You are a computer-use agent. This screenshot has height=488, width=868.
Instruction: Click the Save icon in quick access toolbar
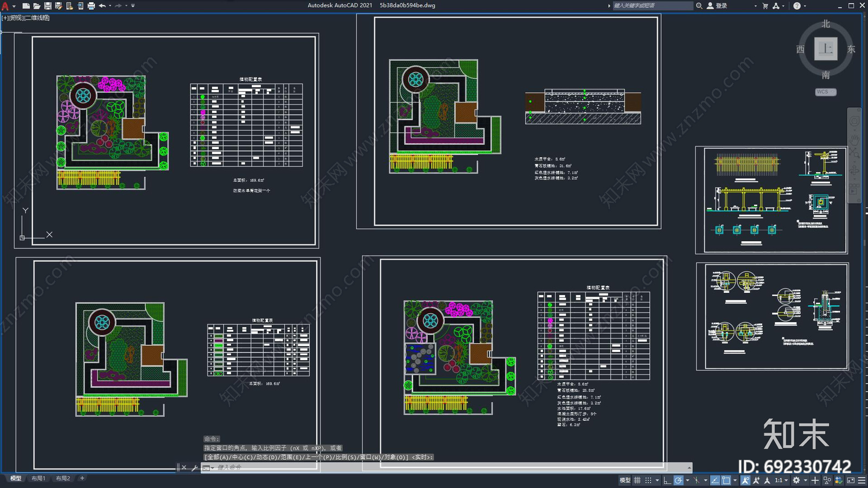point(48,6)
